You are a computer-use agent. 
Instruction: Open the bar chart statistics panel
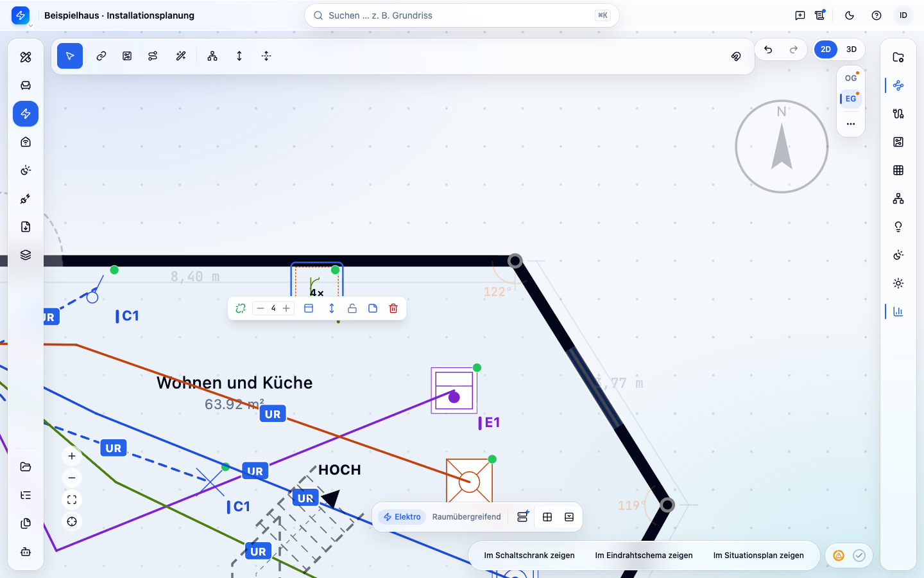[x=898, y=311]
